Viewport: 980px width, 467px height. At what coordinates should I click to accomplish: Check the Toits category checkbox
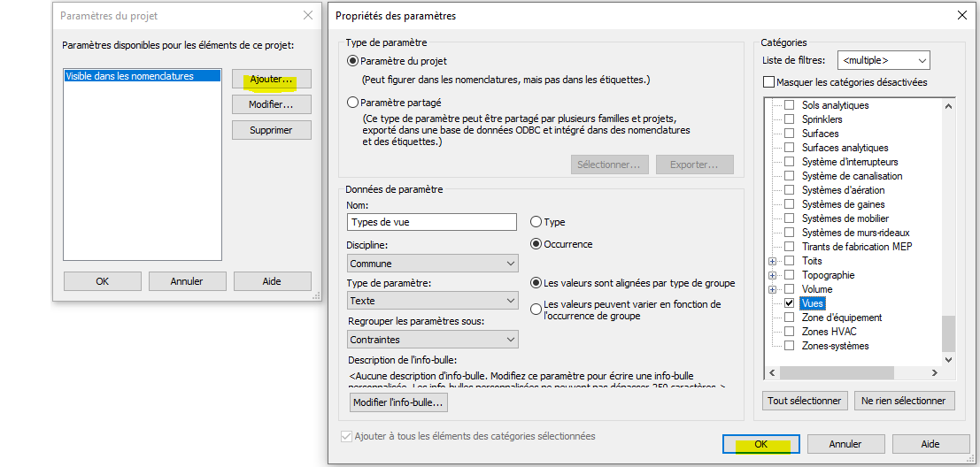pos(789,261)
